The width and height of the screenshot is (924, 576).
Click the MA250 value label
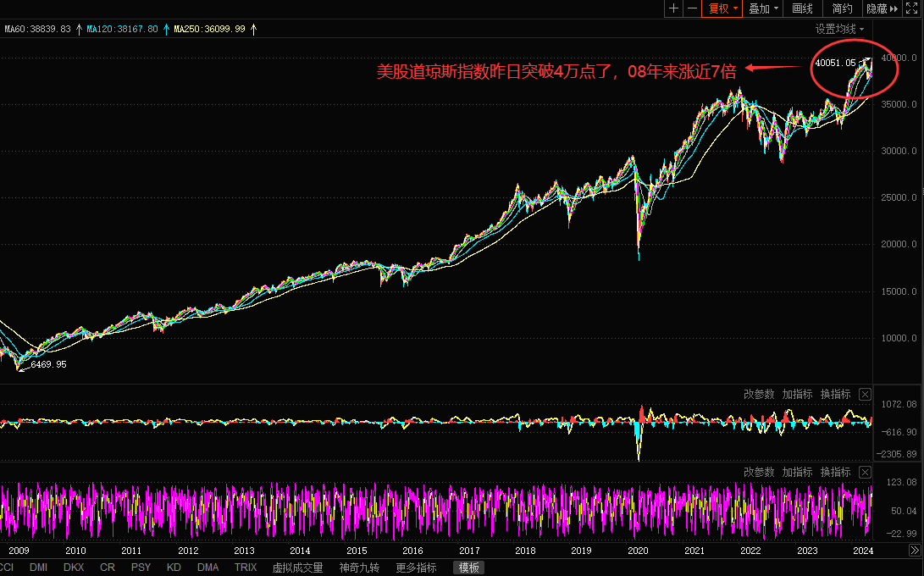tap(209, 29)
